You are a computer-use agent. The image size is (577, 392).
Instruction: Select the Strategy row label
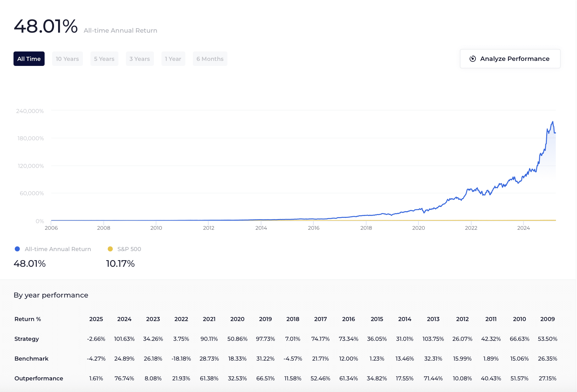point(27,339)
